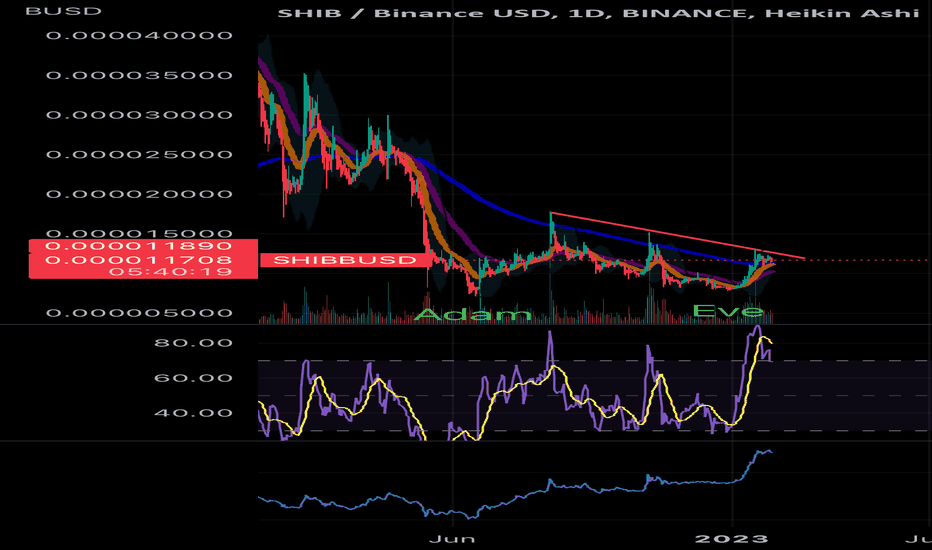Click the green Eve annotation
This screenshot has height=550, width=932.
[x=728, y=311]
